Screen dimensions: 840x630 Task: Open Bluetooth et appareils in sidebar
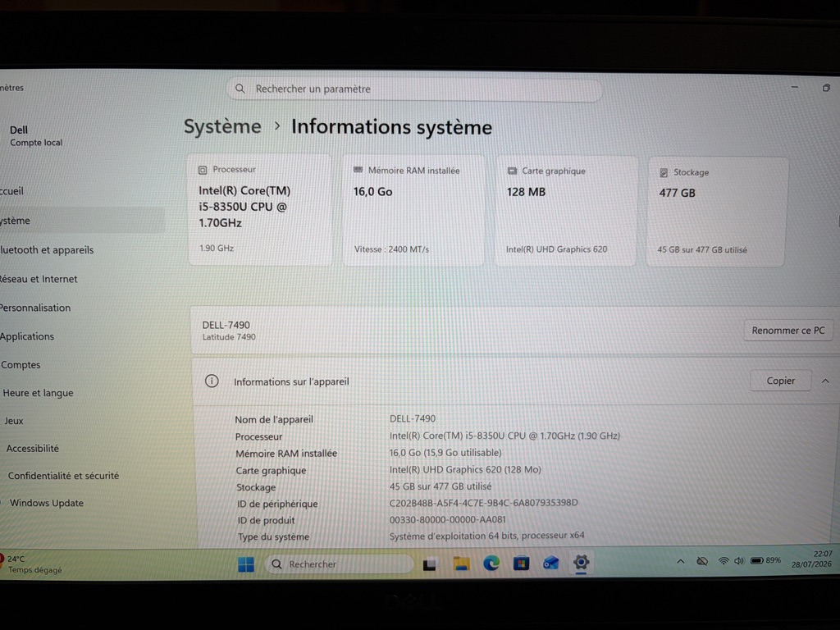coord(47,249)
